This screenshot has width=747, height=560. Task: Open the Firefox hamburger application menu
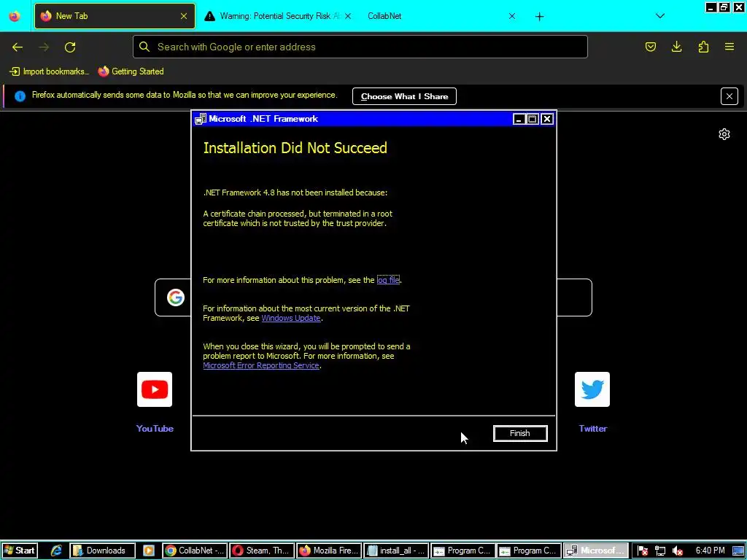729,47
